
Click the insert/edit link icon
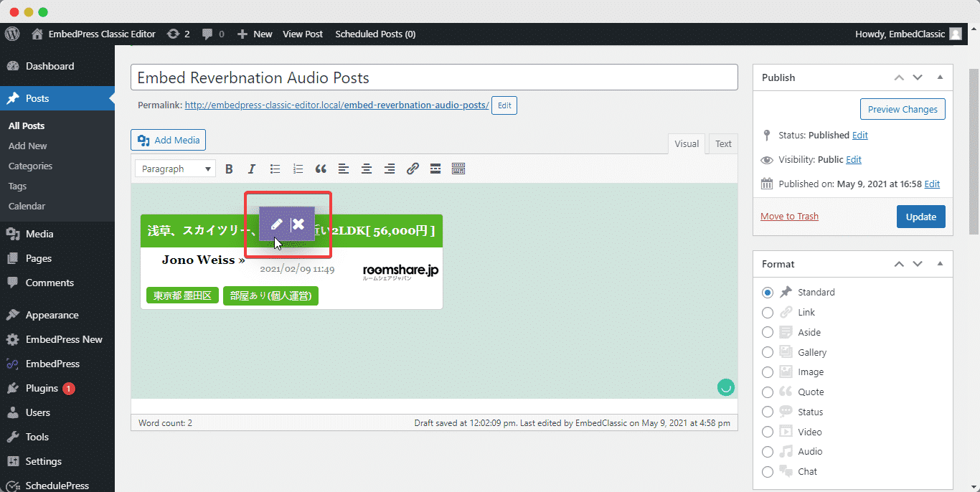413,169
